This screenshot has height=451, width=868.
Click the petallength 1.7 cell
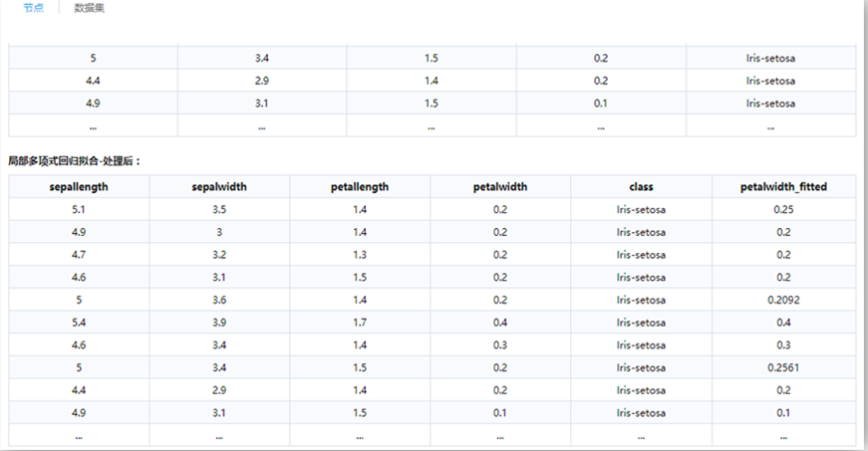coord(360,323)
